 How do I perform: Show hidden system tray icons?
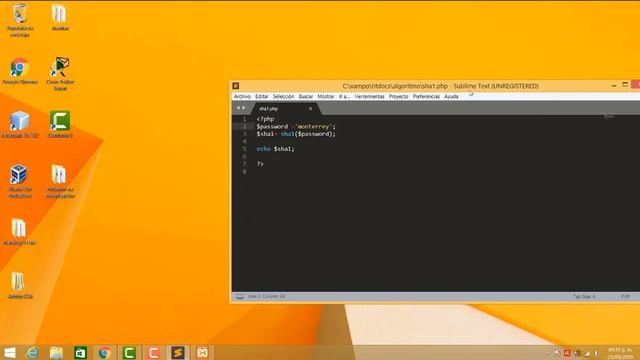coord(547,353)
